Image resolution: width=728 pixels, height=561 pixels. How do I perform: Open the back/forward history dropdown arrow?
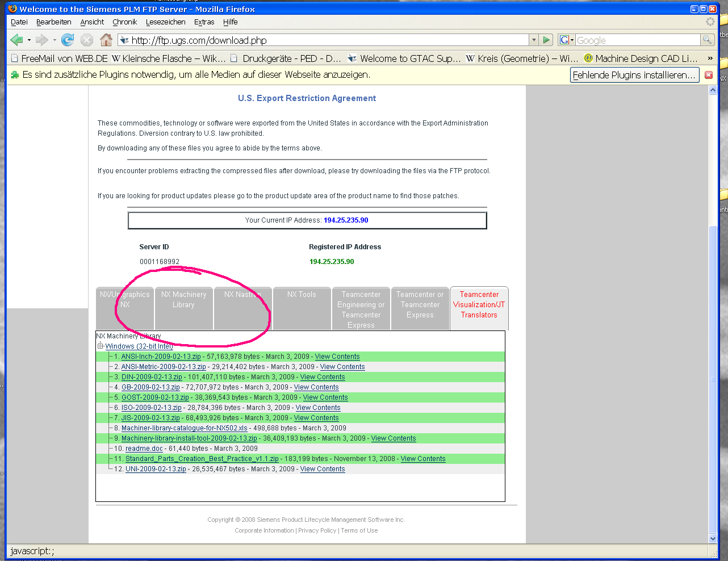tap(55, 40)
